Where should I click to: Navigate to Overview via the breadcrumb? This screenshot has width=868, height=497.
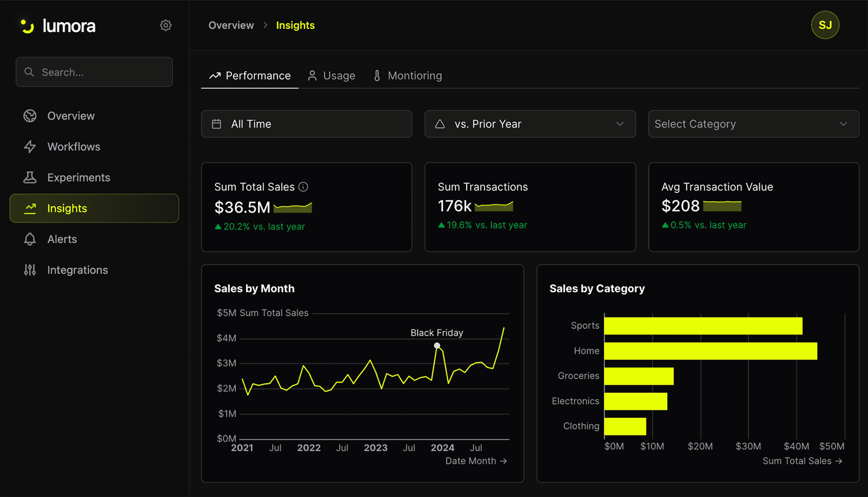[231, 25]
